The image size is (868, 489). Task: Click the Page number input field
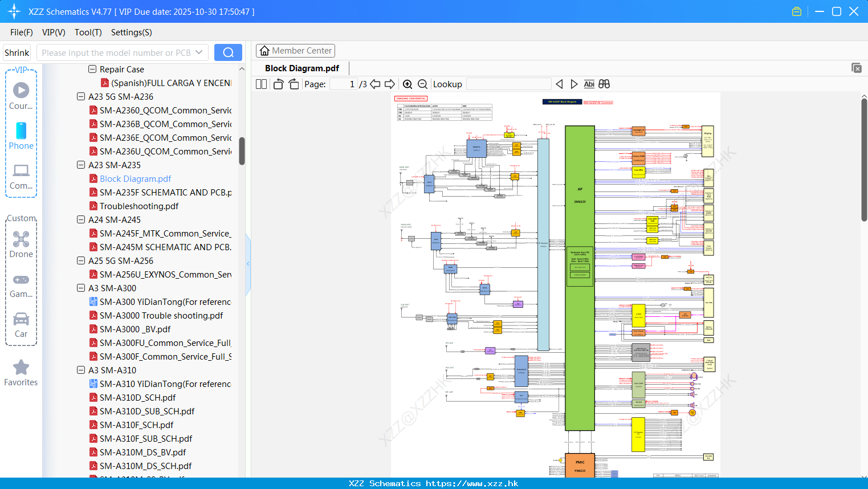click(x=344, y=84)
